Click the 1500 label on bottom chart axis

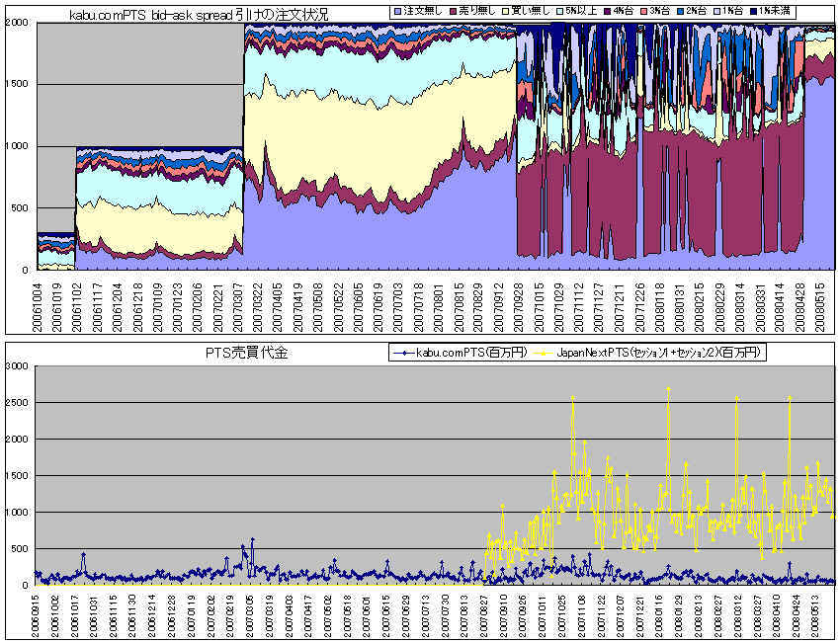18,476
